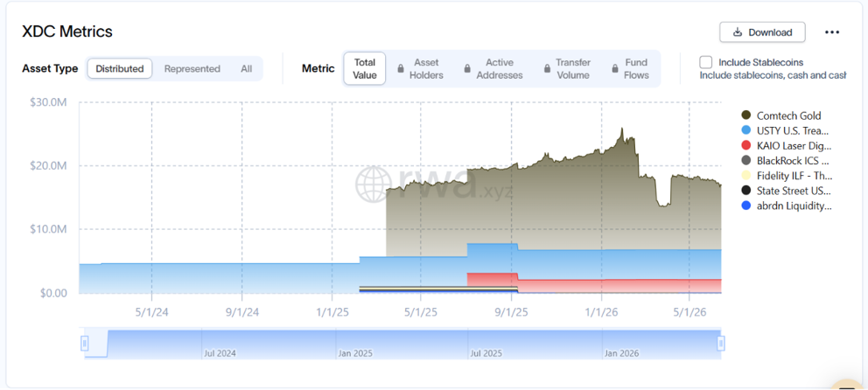Screen dimensions: 868x390
Task: Click the 1/1/26 x-axis date label
Action: [601, 312]
